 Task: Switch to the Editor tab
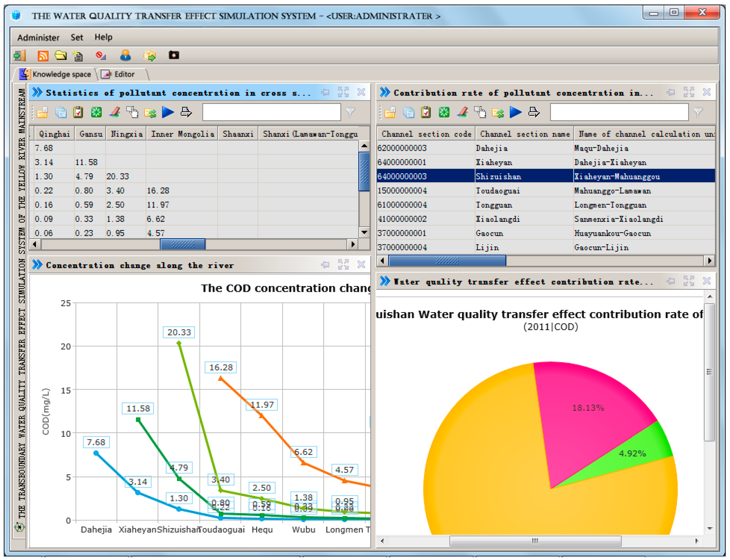(124, 74)
